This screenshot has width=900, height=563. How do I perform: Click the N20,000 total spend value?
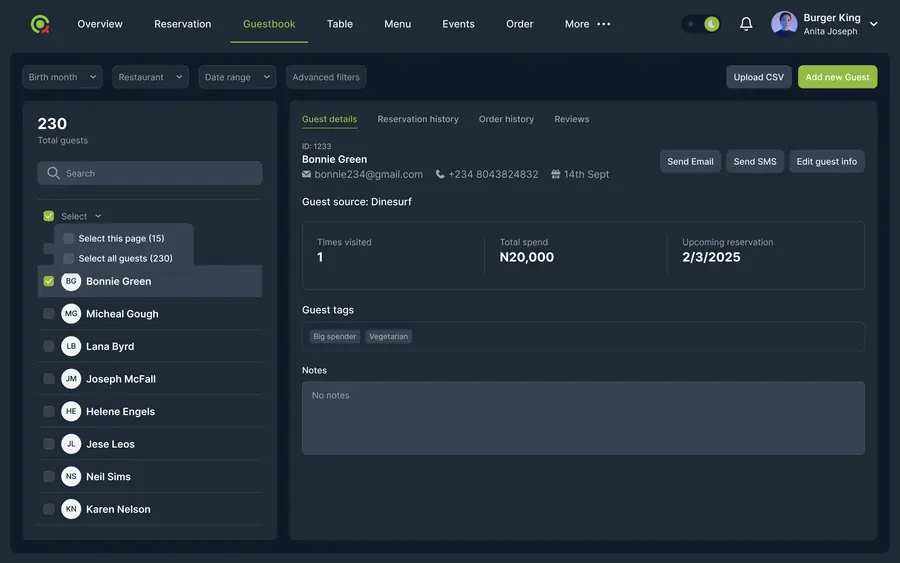point(526,257)
